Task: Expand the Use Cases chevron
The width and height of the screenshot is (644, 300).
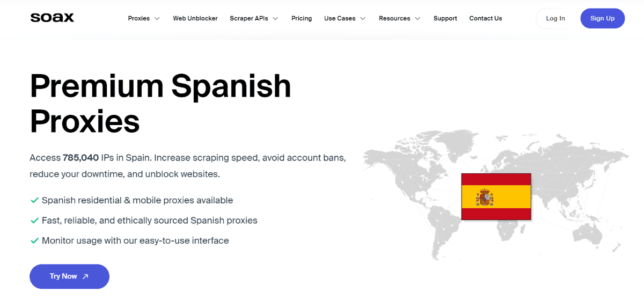Action: pos(363,18)
